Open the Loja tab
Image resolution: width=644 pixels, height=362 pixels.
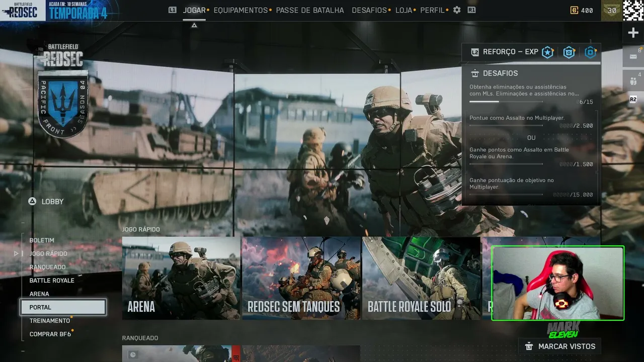(x=404, y=10)
